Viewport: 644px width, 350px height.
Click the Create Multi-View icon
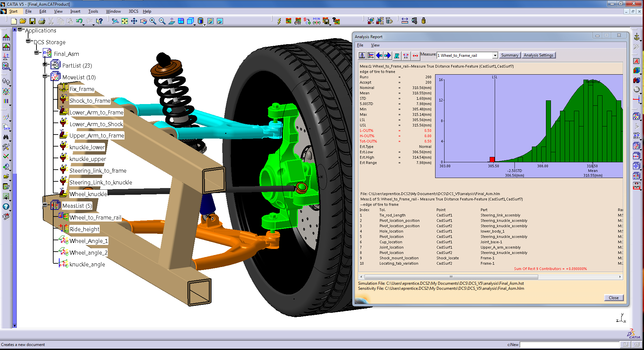click(181, 21)
